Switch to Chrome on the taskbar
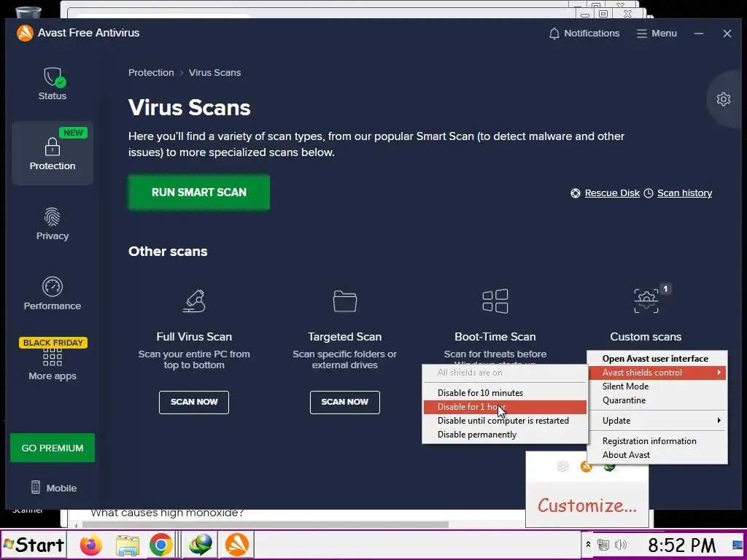Screen dimensions: 747x560 coord(160,545)
